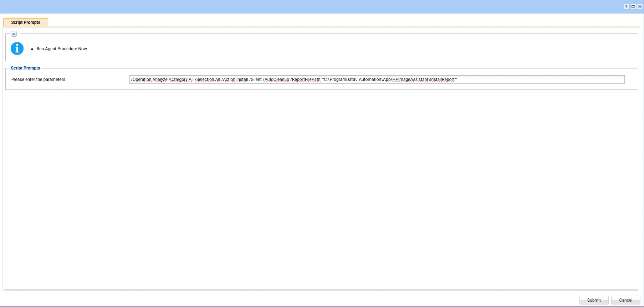Click 'Run Agent Procedure Now' text
This screenshot has width=644, height=307.
[x=62, y=49]
